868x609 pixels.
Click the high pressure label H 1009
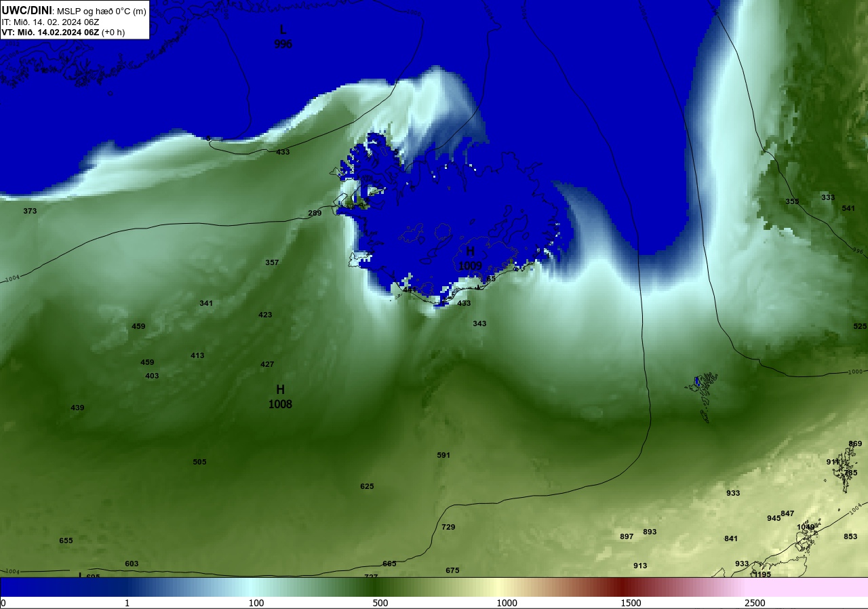470,258
